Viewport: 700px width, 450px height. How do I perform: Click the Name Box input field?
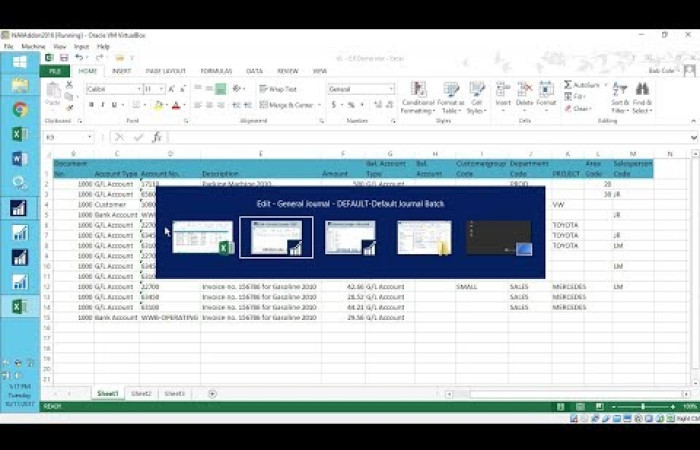(x=65, y=137)
